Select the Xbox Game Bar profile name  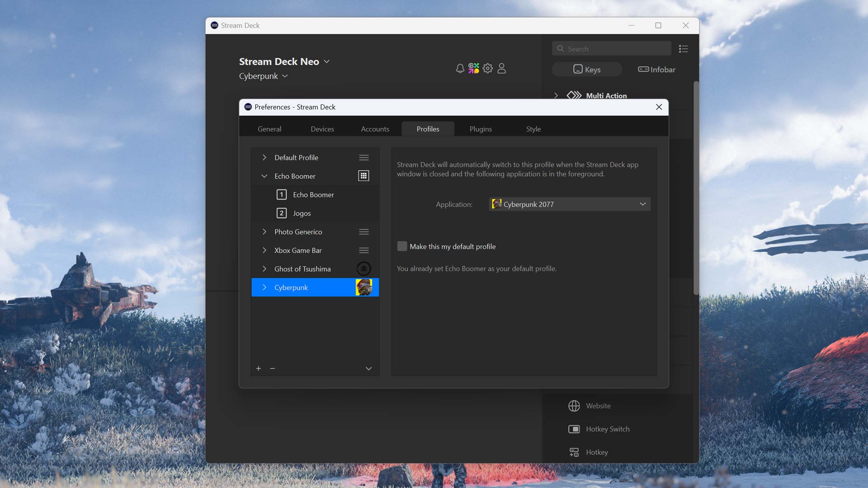[x=298, y=250]
